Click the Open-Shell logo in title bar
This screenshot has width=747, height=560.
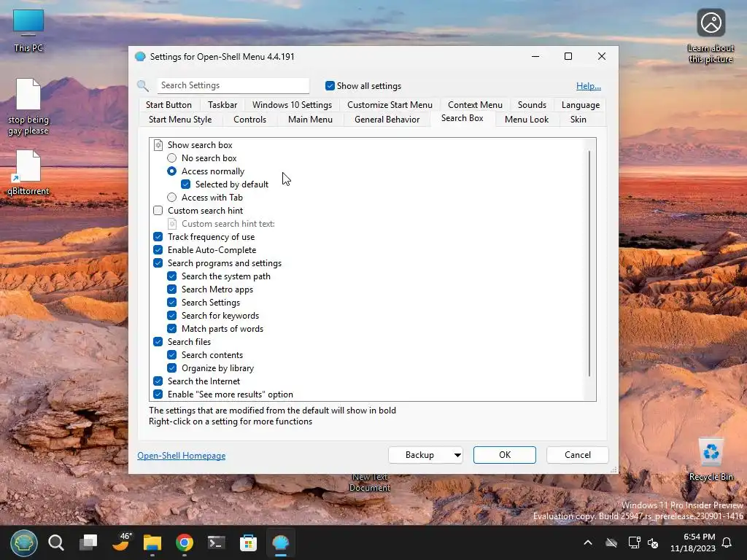click(x=140, y=57)
